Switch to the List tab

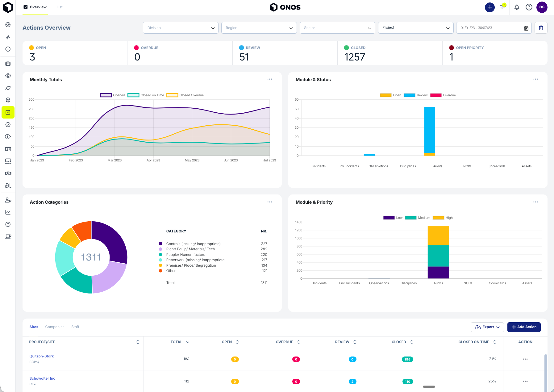[x=59, y=7]
